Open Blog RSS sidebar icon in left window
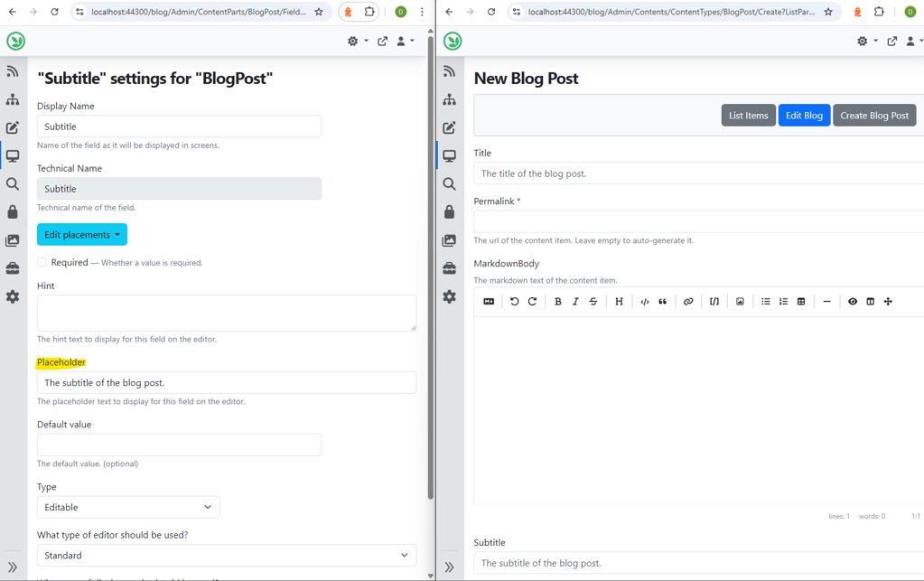The height and width of the screenshot is (581, 924). coord(13,71)
